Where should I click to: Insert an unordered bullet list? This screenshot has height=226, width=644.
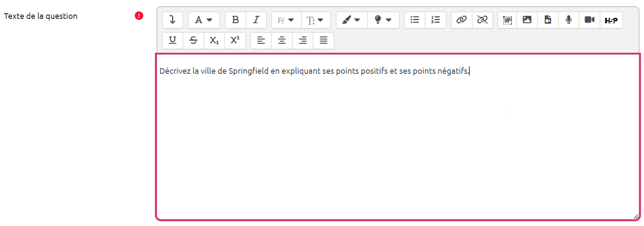(414, 20)
